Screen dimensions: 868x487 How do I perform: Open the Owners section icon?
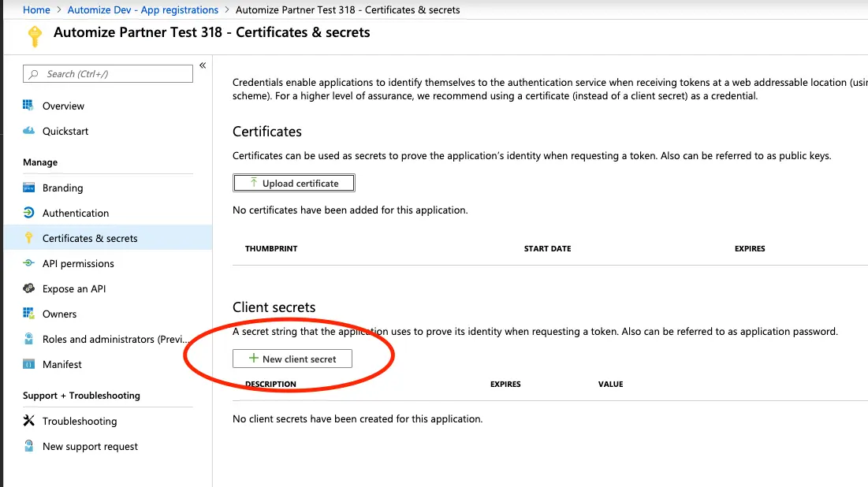click(x=28, y=314)
